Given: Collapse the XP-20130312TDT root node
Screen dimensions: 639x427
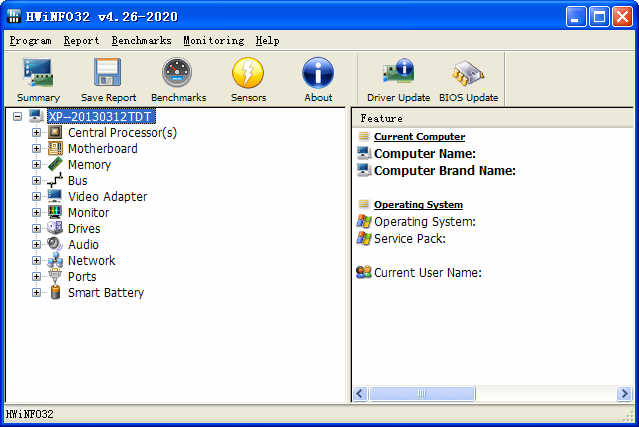Looking at the screenshot, I should pyautogui.click(x=17, y=117).
